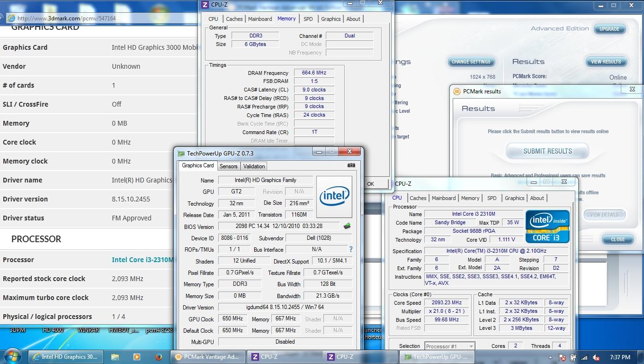Viewport: 644px width, 364px height.
Task: Open CPU tab in CPU-Z Memory window
Action: 214,19
